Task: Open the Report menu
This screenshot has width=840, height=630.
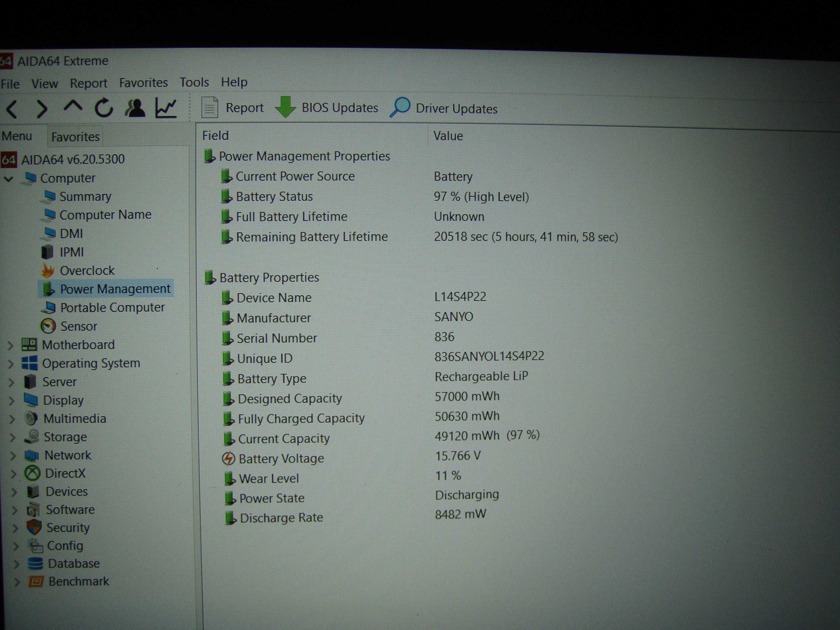Action: point(89,83)
